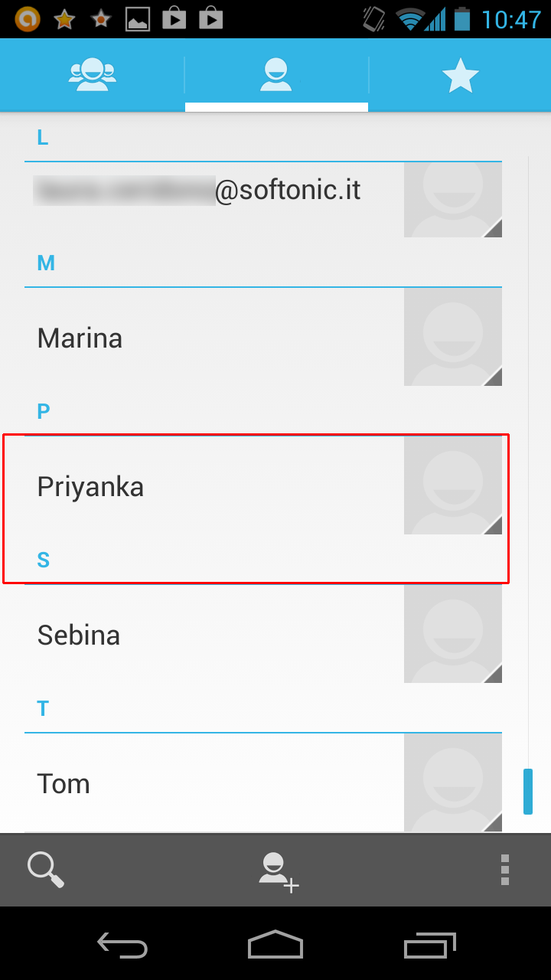Switch to the Favorites star tab
This screenshot has height=980, width=551.
pos(460,75)
